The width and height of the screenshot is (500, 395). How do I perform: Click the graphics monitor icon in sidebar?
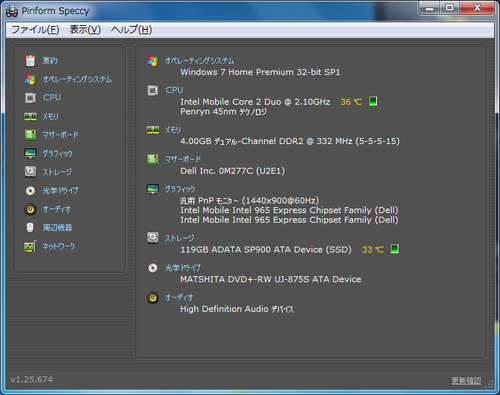[x=30, y=153]
